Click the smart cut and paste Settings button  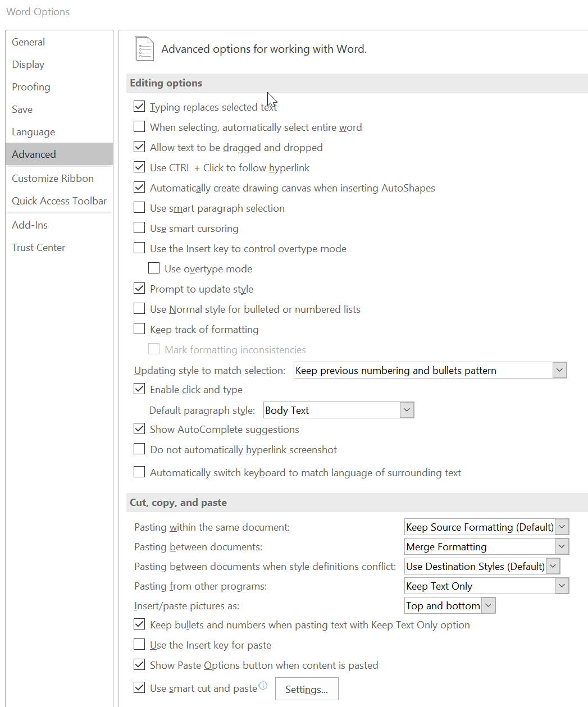click(307, 690)
